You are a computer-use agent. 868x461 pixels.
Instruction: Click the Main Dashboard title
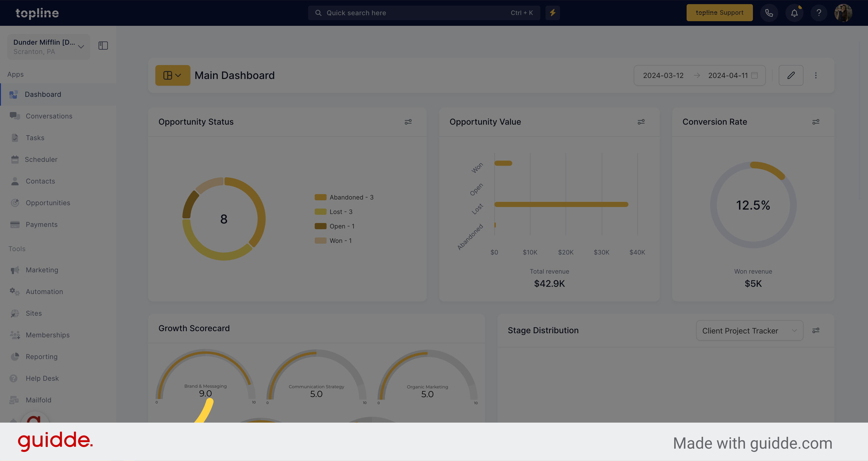pyautogui.click(x=235, y=75)
